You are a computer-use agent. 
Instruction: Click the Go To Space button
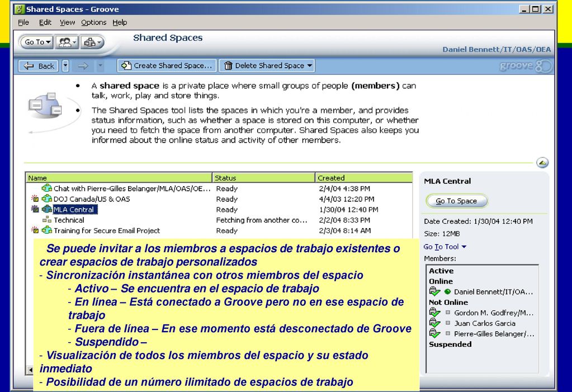click(456, 201)
